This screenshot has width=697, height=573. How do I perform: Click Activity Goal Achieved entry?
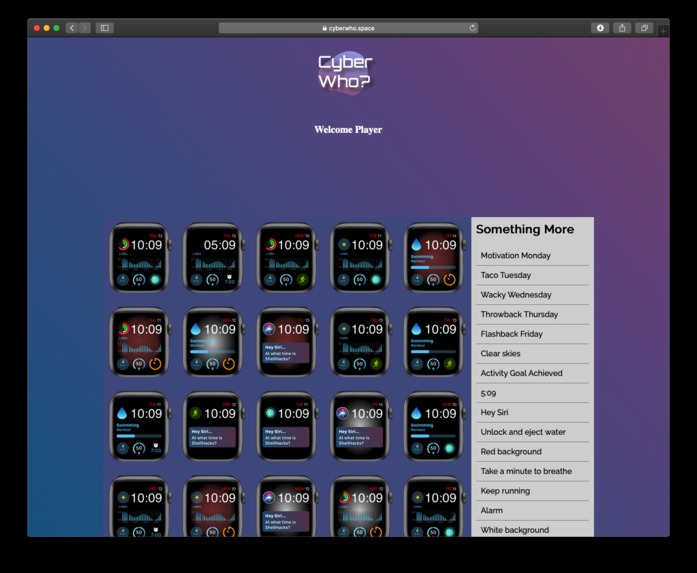tap(532, 373)
